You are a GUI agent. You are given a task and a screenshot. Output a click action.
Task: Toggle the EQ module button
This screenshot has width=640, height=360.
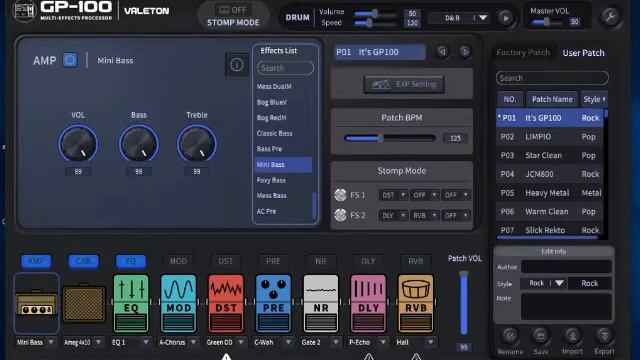tap(131, 261)
